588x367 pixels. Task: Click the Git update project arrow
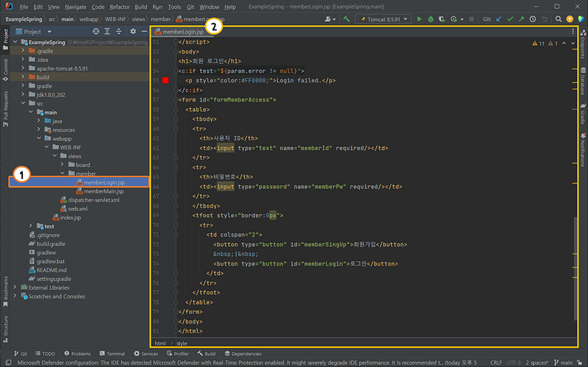tap(499, 19)
